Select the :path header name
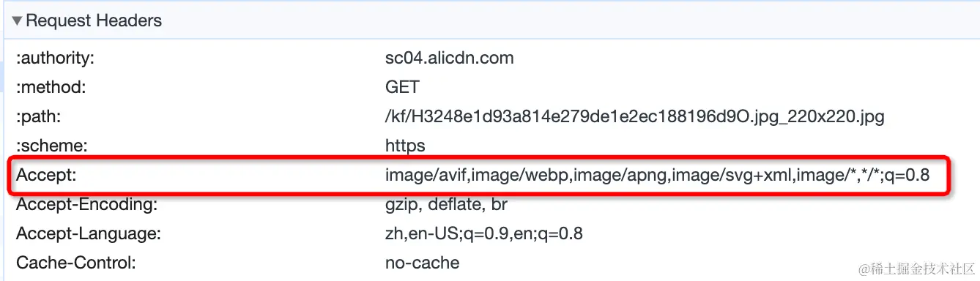This screenshot has height=281, width=980. coord(38,116)
